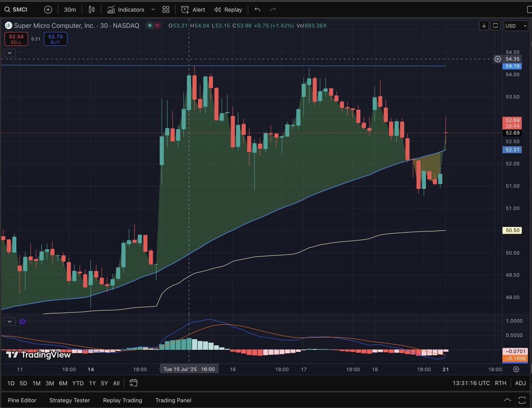Click the red approximate data mode icon
Viewport: 532px width, 408px height.
(x=157, y=26)
